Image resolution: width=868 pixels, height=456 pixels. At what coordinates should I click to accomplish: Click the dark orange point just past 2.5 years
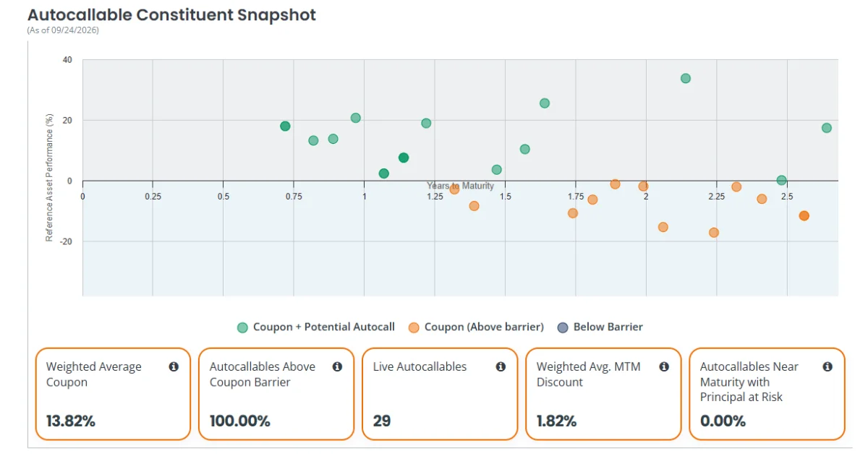[804, 216]
